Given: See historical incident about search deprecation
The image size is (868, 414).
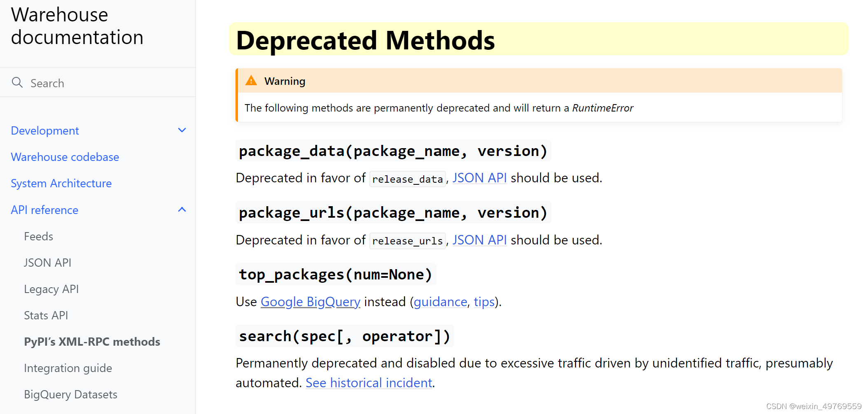Looking at the screenshot, I should pos(369,382).
